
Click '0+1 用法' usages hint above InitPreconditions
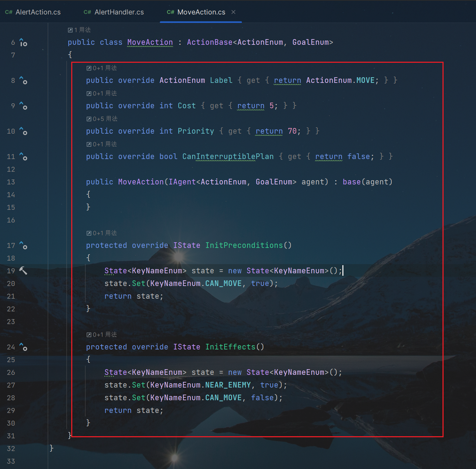point(102,233)
